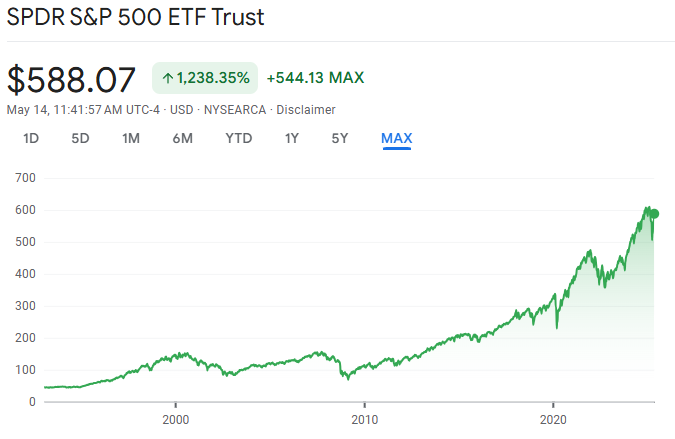Click the 2010 x-axis label

(x=365, y=420)
